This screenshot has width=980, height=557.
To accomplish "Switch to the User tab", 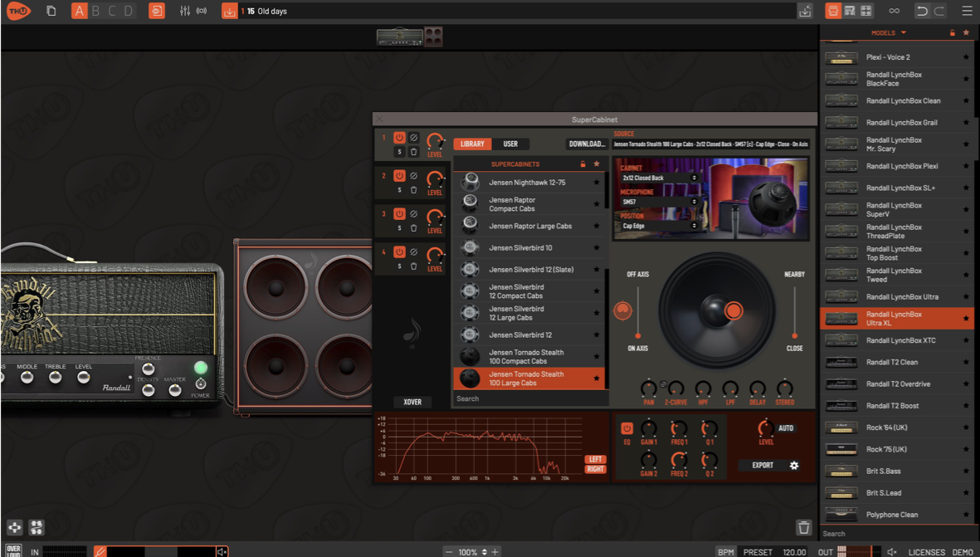I will (510, 144).
